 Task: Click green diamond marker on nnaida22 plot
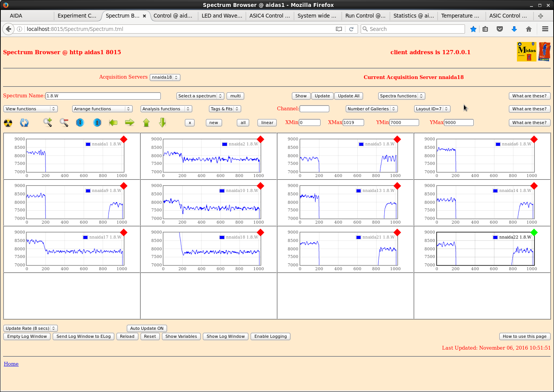click(534, 232)
